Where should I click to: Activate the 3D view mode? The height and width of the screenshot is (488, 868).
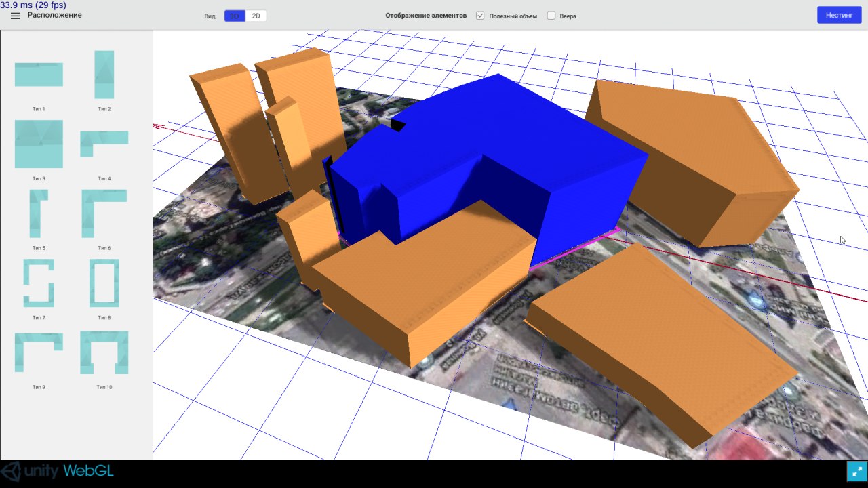pos(235,16)
